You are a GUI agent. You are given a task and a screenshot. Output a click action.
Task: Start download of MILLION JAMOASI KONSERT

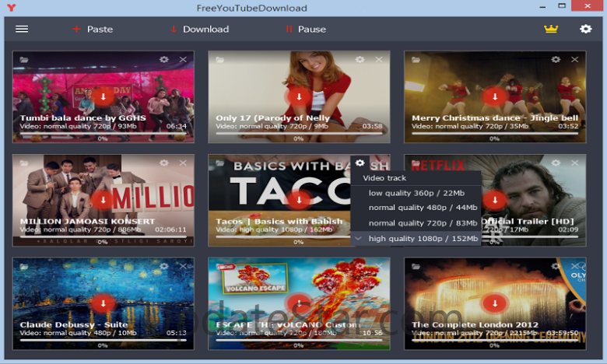tap(103, 200)
